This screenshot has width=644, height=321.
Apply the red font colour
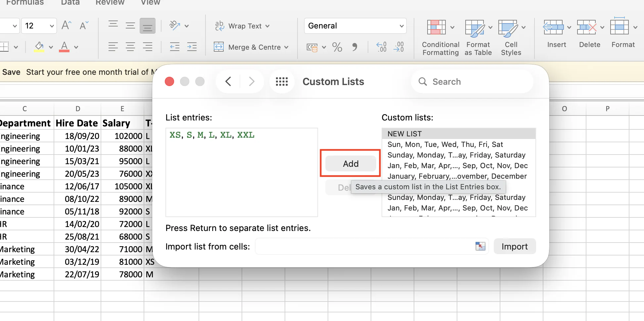(x=64, y=47)
